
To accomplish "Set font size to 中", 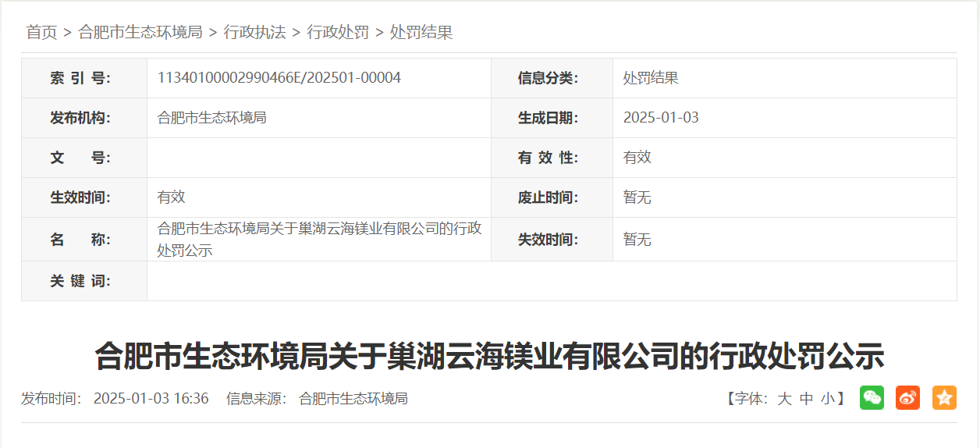I will pos(806,398).
